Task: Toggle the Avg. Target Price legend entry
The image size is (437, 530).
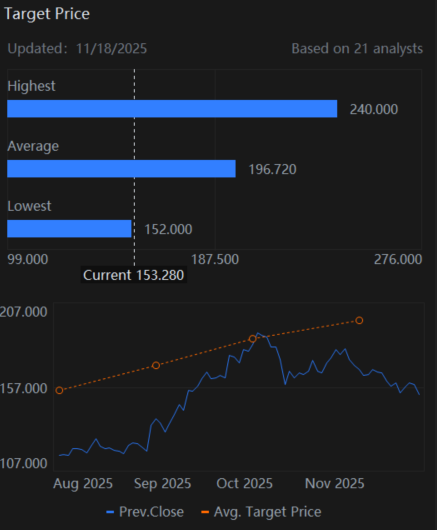Action: tap(261, 512)
